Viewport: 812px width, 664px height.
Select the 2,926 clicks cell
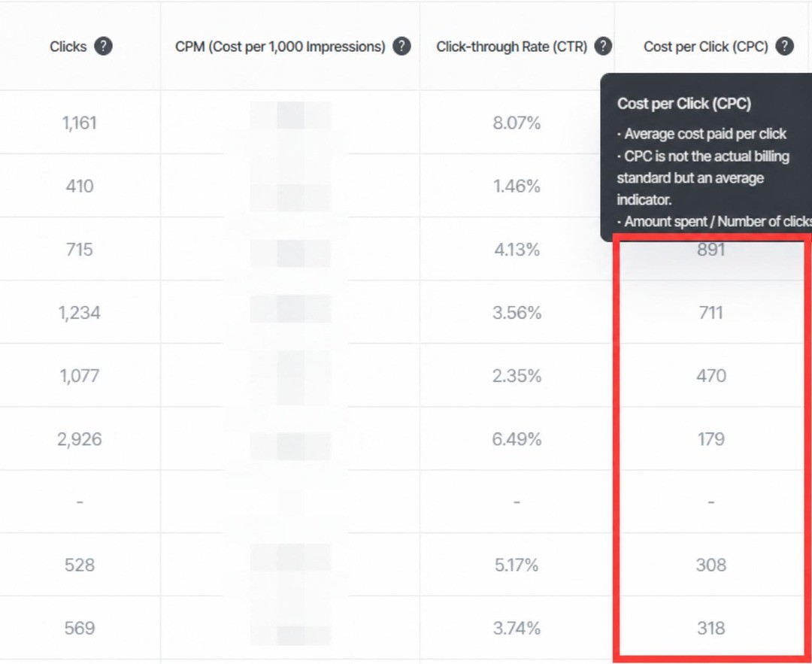(x=79, y=439)
